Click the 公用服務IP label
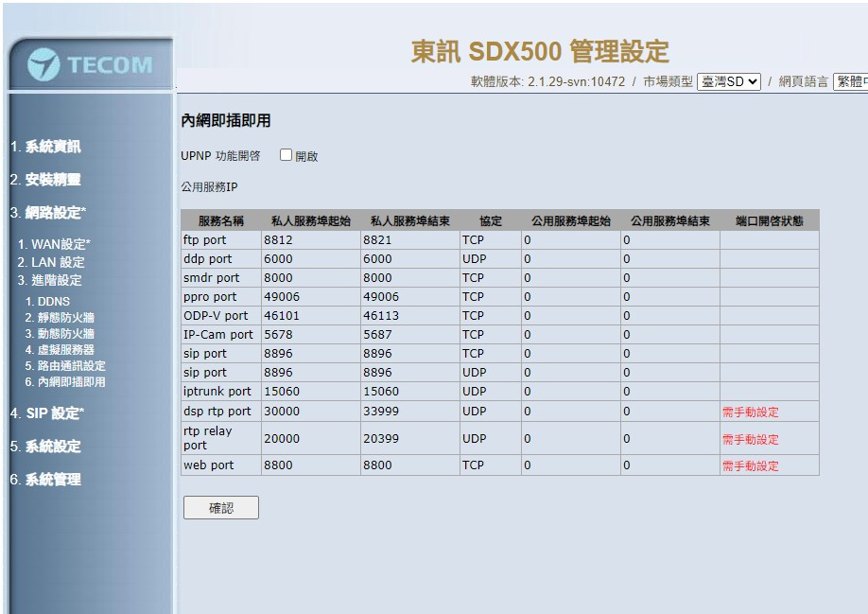Viewport: 868px width, 614px height. pos(209,187)
